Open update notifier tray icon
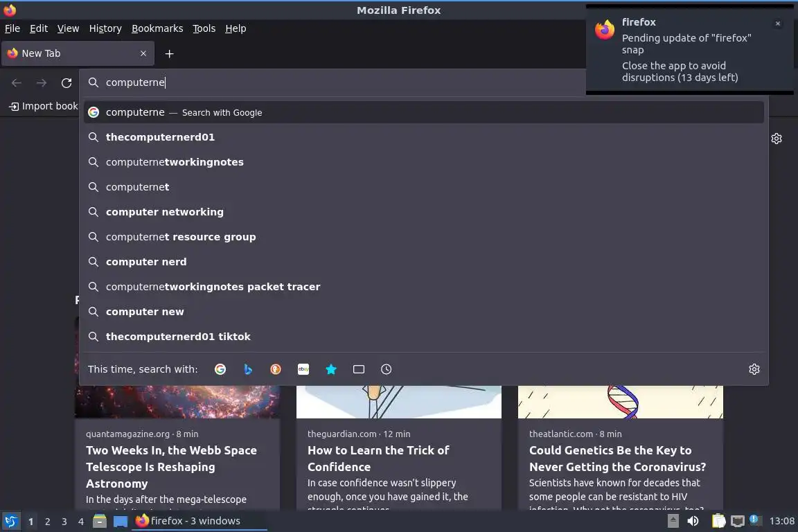This screenshot has width=798, height=532. tap(755, 520)
